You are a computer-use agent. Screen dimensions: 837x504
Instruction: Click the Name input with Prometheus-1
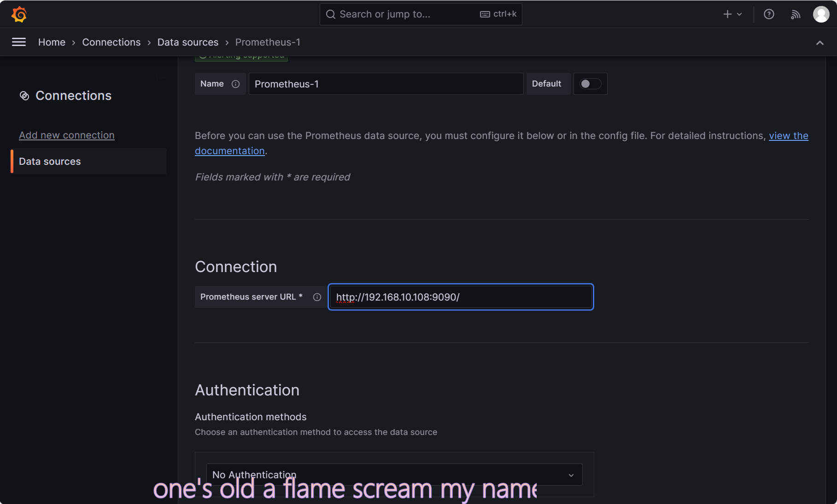point(386,84)
